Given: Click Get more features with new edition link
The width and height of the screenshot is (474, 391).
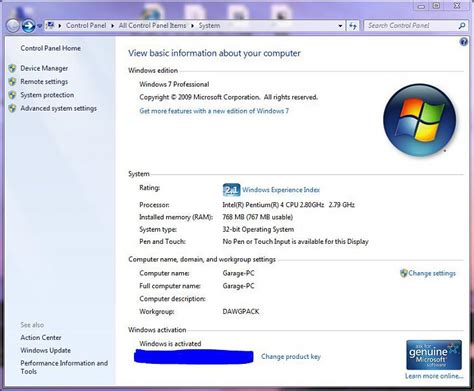Looking at the screenshot, I should (214, 111).
